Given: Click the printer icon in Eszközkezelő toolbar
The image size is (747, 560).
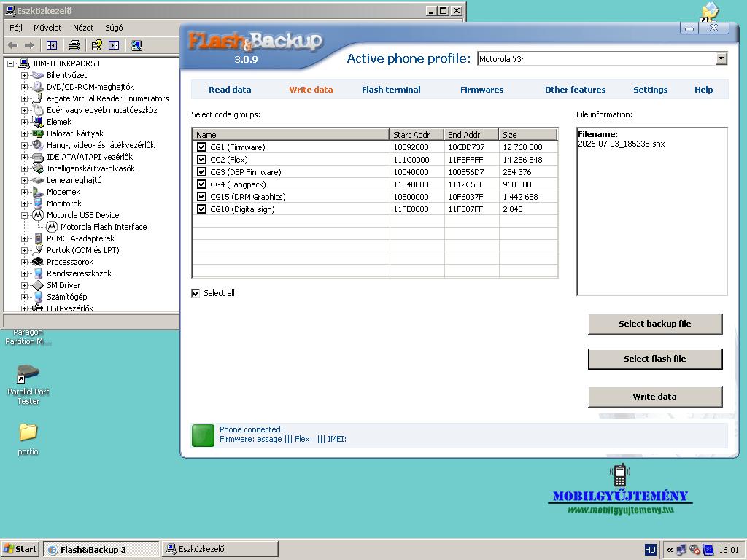Looking at the screenshot, I should (74, 45).
